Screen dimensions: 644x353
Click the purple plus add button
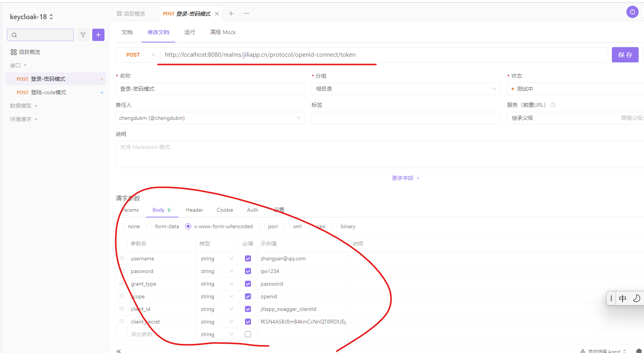[98, 35]
